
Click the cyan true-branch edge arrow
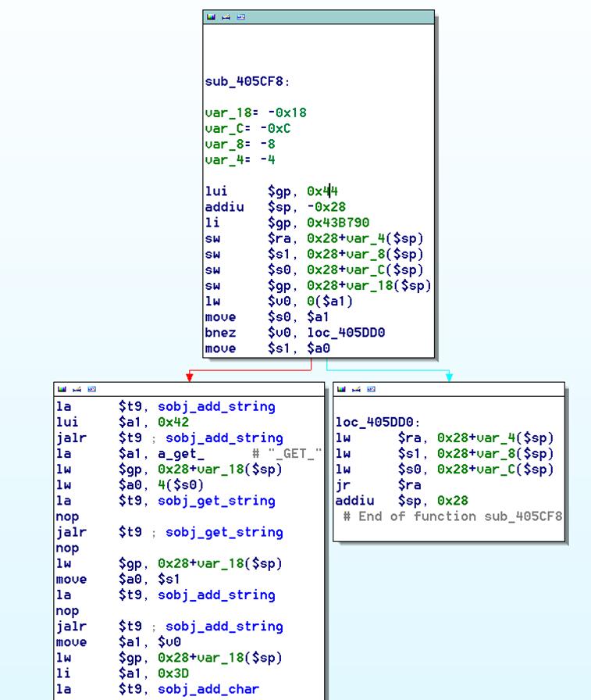point(449,377)
